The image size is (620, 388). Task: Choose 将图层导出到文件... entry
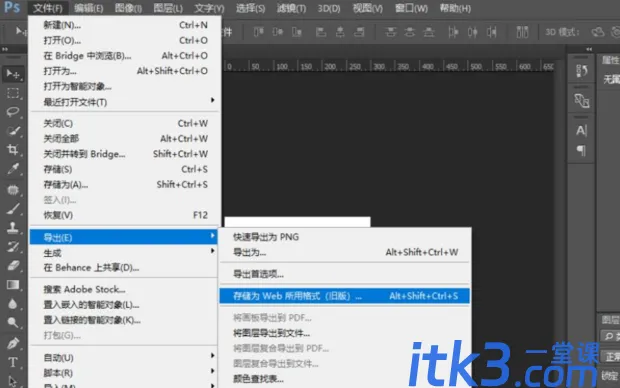(x=345, y=333)
